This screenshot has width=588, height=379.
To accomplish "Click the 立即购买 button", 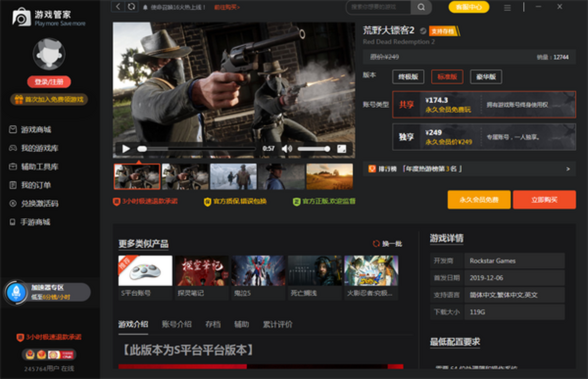I will (x=544, y=200).
